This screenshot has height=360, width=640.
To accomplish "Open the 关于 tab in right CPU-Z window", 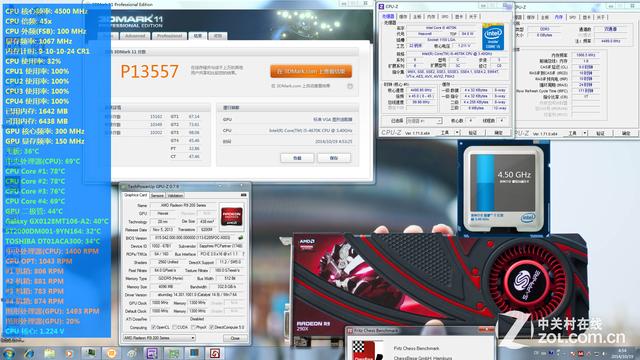I will coord(601,18).
